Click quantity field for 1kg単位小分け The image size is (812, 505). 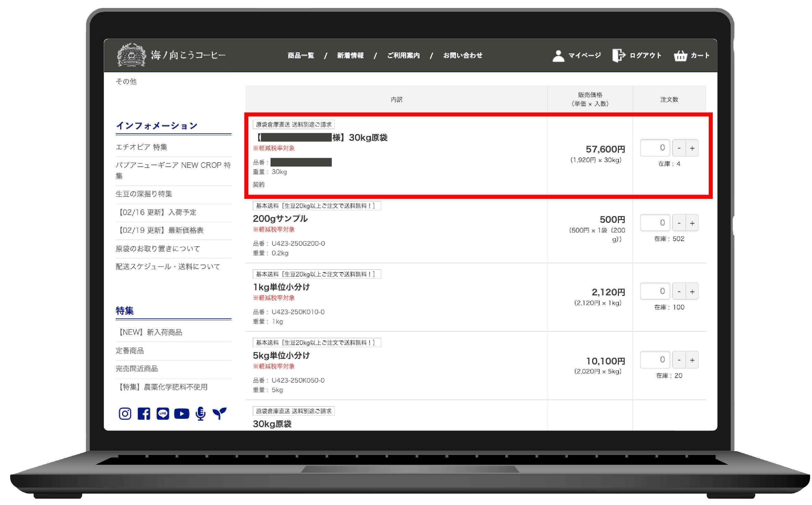[655, 291]
